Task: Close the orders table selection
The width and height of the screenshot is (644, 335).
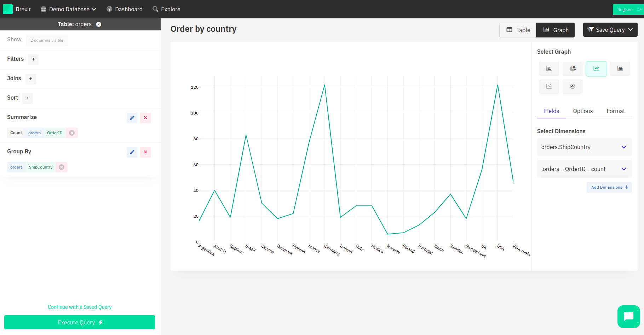Action: click(x=99, y=24)
